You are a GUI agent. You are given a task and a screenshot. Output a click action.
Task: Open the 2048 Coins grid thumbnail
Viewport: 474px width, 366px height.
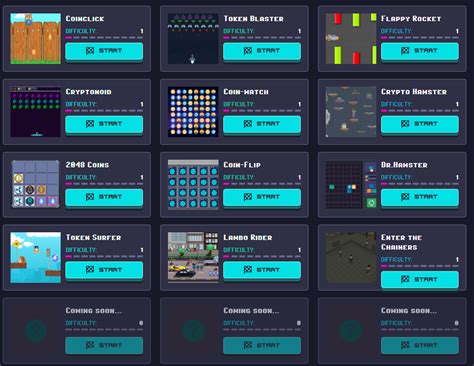click(x=36, y=184)
